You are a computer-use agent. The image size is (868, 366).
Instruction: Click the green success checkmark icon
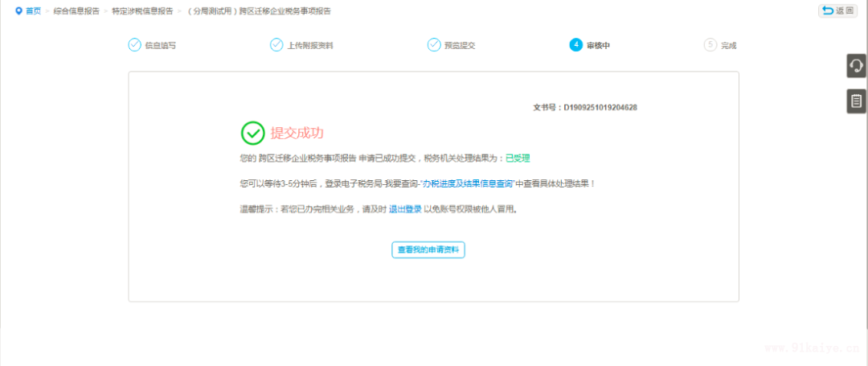(252, 133)
